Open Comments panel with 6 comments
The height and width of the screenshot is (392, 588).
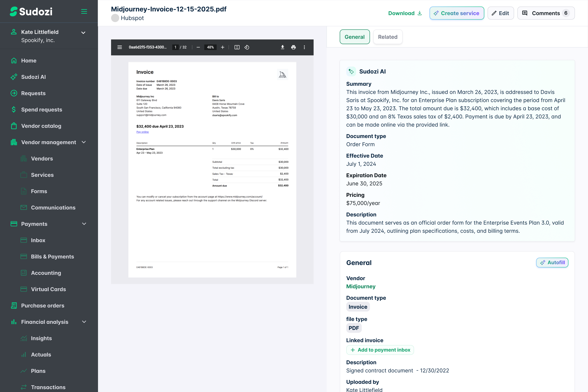[x=546, y=13]
